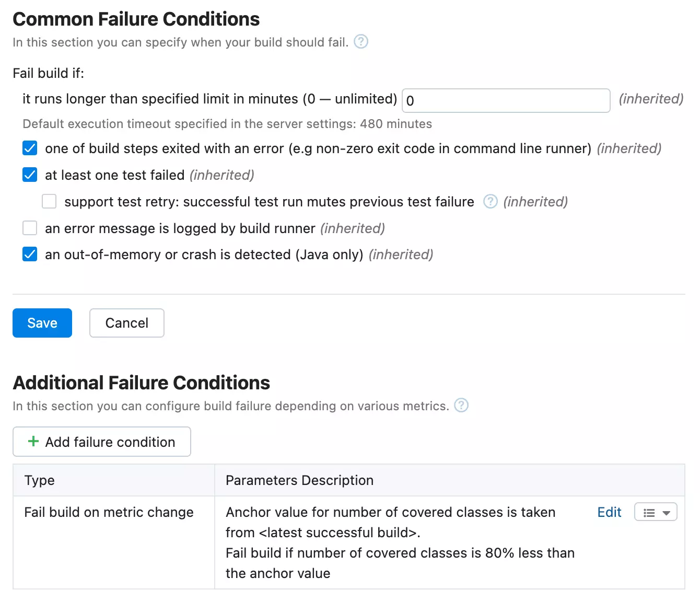This screenshot has width=700, height=601.
Task: Select the Fail build on metric change row
Action: (109, 512)
